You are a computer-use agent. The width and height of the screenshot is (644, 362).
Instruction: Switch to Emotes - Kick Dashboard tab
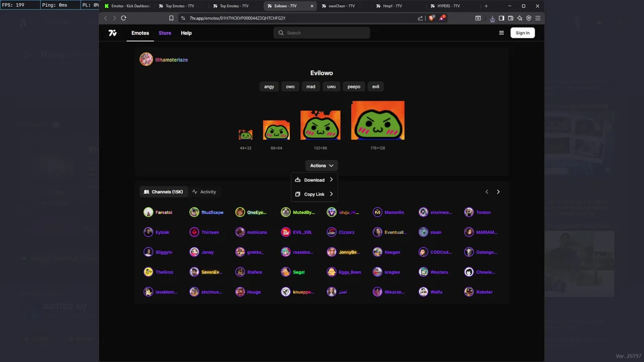click(x=127, y=6)
